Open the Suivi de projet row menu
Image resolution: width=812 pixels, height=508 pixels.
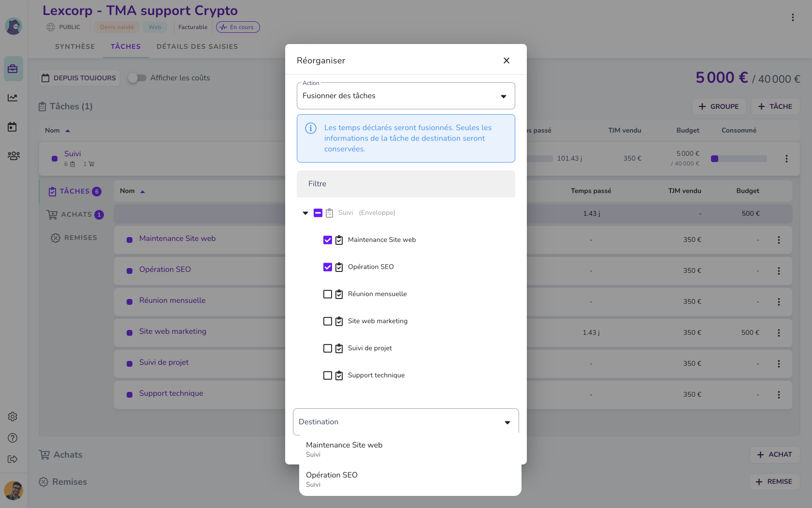(779, 364)
